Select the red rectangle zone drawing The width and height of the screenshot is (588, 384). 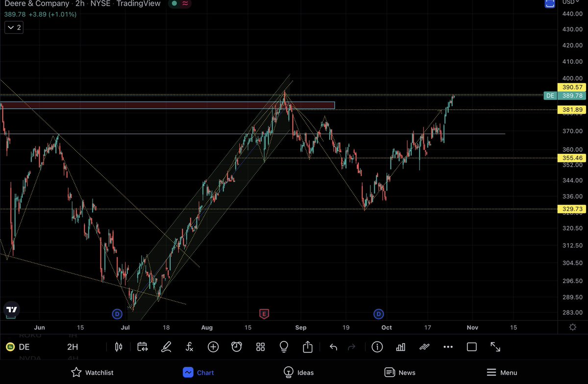coord(167,105)
